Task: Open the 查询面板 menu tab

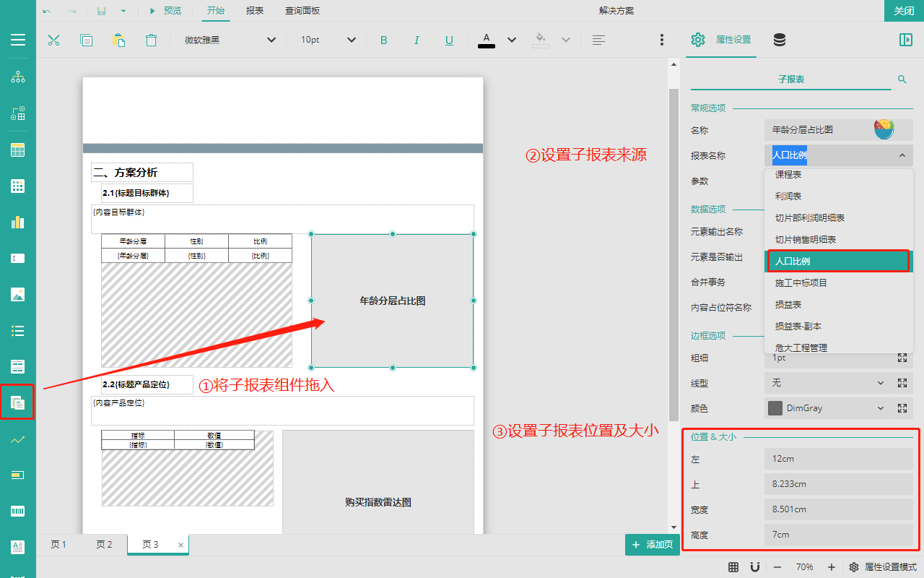Action: coord(302,11)
